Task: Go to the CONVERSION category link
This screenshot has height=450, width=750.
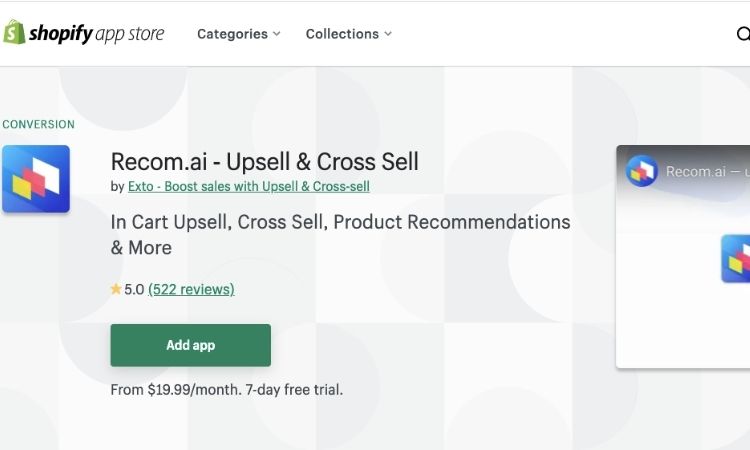Action: tap(38, 124)
